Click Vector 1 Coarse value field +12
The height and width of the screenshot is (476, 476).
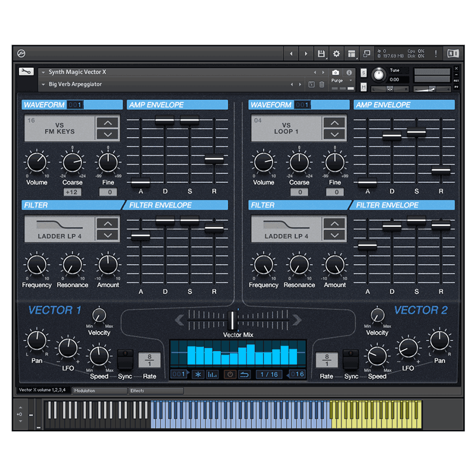72,192
